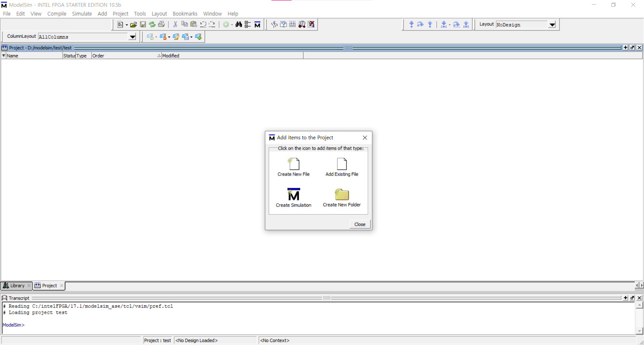The image size is (644, 345).
Task: Click the Step Out blue up-arrow icon
Action: [430, 24]
